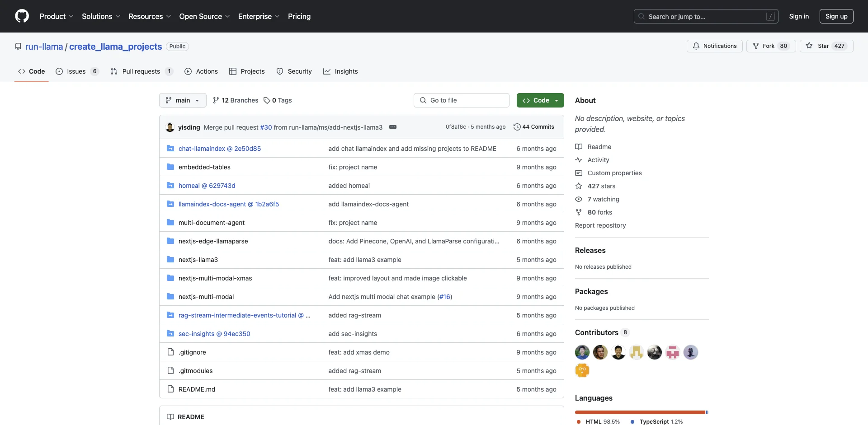This screenshot has width=868, height=425.
Task: Open the Contributors heading link
Action: [x=602, y=332]
